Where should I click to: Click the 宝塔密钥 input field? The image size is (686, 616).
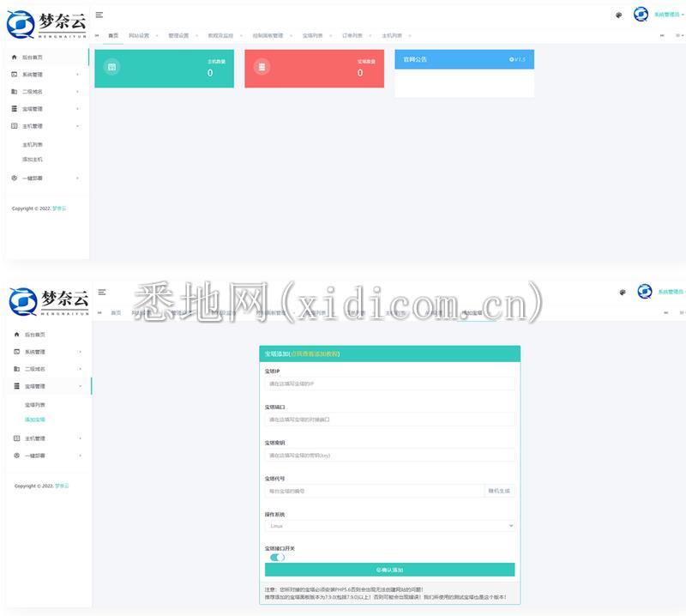pos(389,456)
